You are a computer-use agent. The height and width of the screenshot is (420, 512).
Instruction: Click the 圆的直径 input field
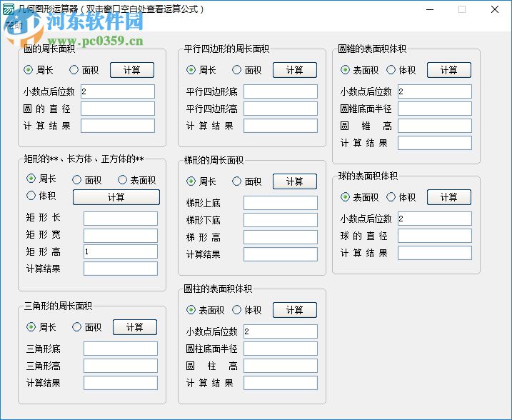coord(118,109)
